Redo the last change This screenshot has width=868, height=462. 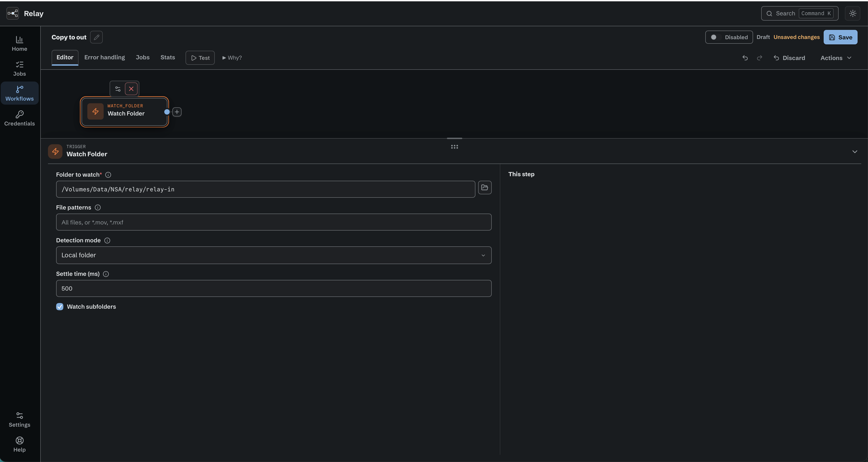click(x=759, y=58)
